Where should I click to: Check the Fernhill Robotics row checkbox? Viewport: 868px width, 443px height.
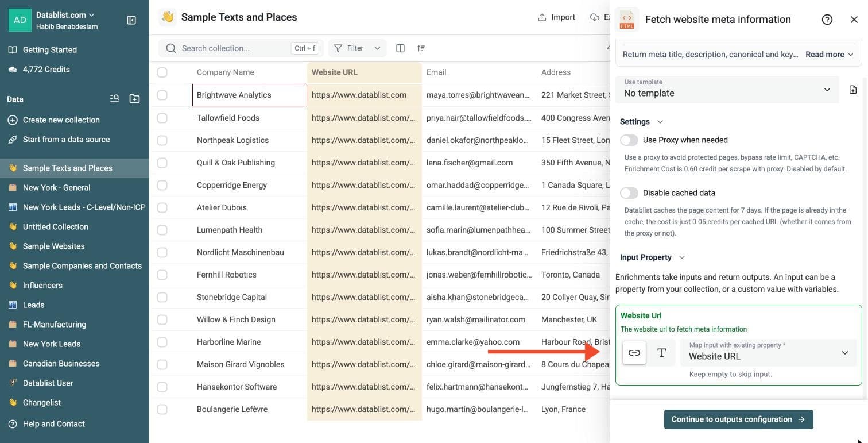coord(162,275)
